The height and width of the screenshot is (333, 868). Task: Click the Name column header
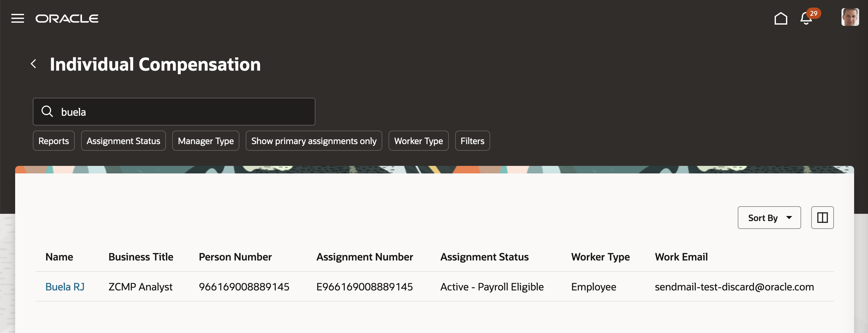coord(59,257)
